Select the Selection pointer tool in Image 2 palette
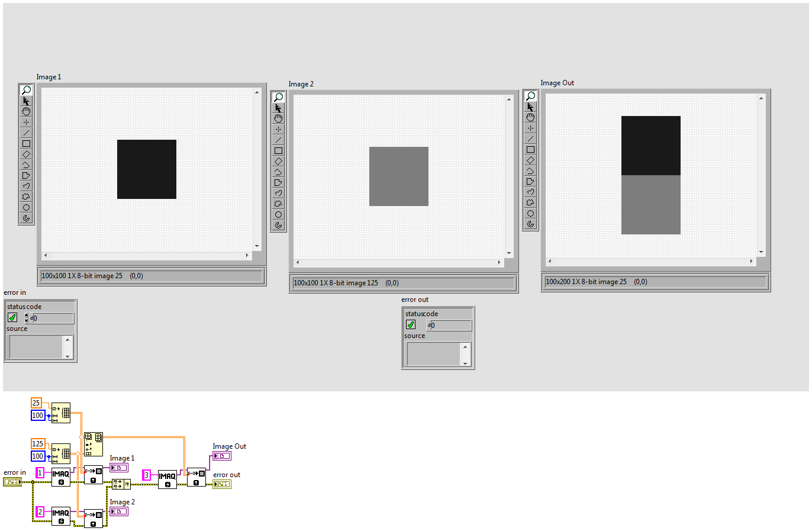812x531 pixels. (x=278, y=108)
